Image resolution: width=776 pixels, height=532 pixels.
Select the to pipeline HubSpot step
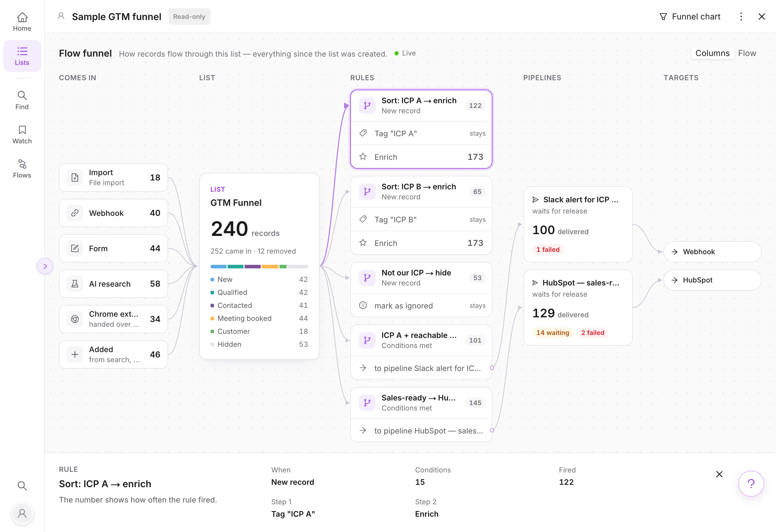(421, 431)
